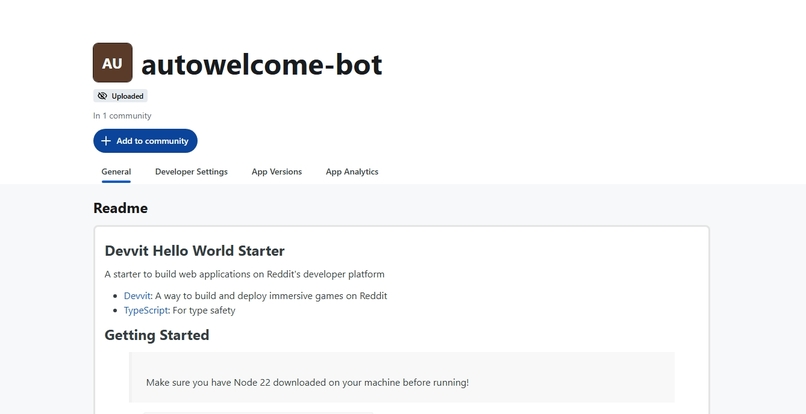Click the AU app avatar icon
The image size is (806, 414).
(x=113, y=63)
